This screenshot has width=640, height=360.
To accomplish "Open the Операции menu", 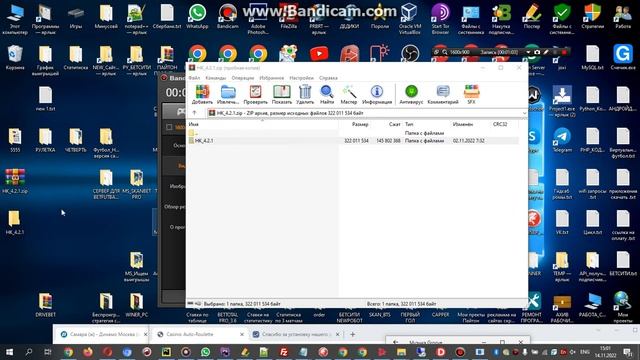I will tap(242, 78).
